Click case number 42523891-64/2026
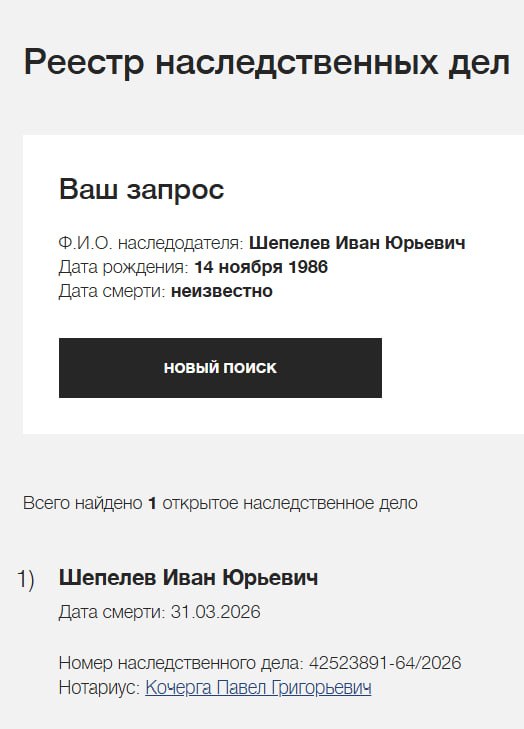524x729 pixels. coord(385,663)
